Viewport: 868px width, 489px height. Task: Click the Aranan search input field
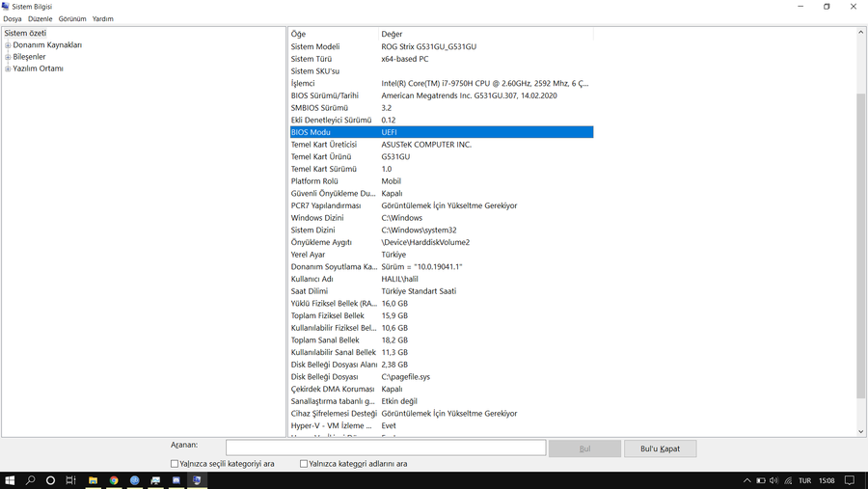click(x=385, y=448)
